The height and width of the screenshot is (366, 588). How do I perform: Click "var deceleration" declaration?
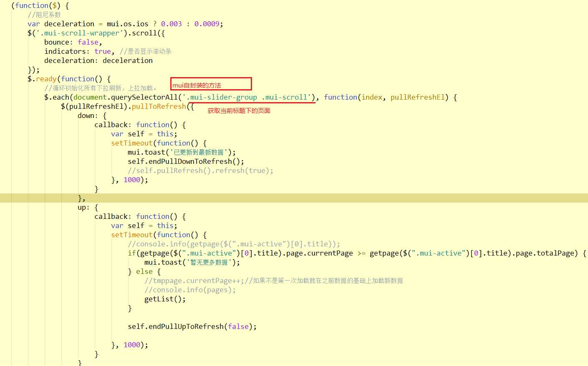coord(61,24)
